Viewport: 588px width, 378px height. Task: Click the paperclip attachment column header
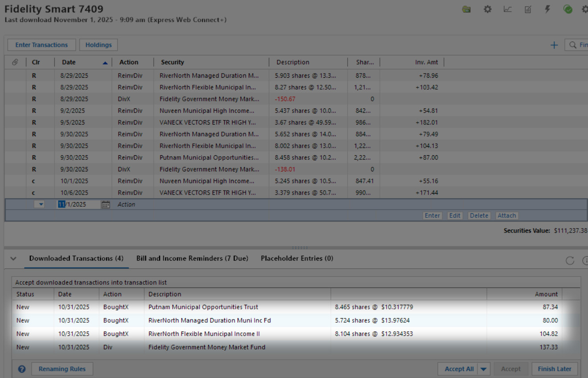(15, 62)
